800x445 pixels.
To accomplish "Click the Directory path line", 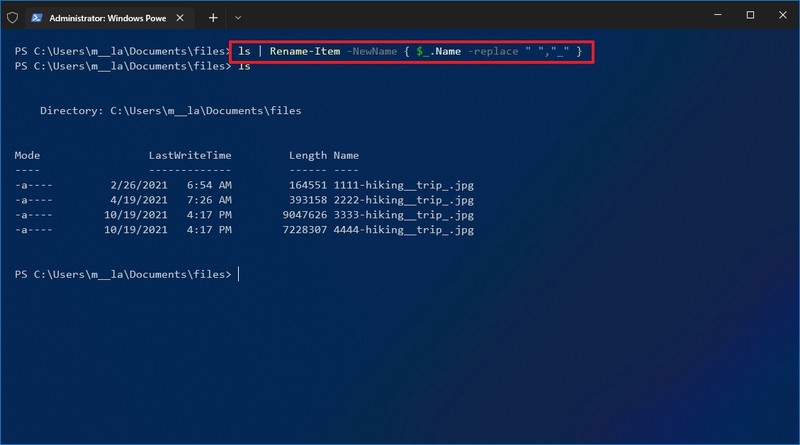I will pos(170,111).
